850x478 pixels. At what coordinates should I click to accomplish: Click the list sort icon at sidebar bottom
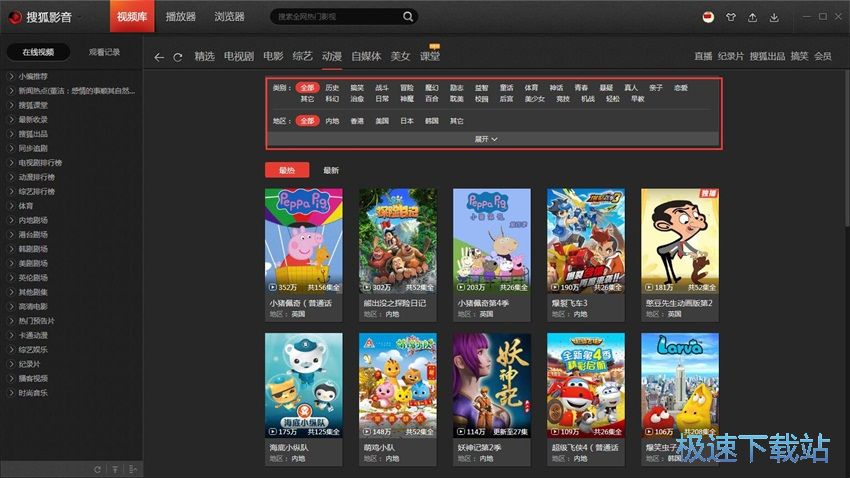[133, 469]
